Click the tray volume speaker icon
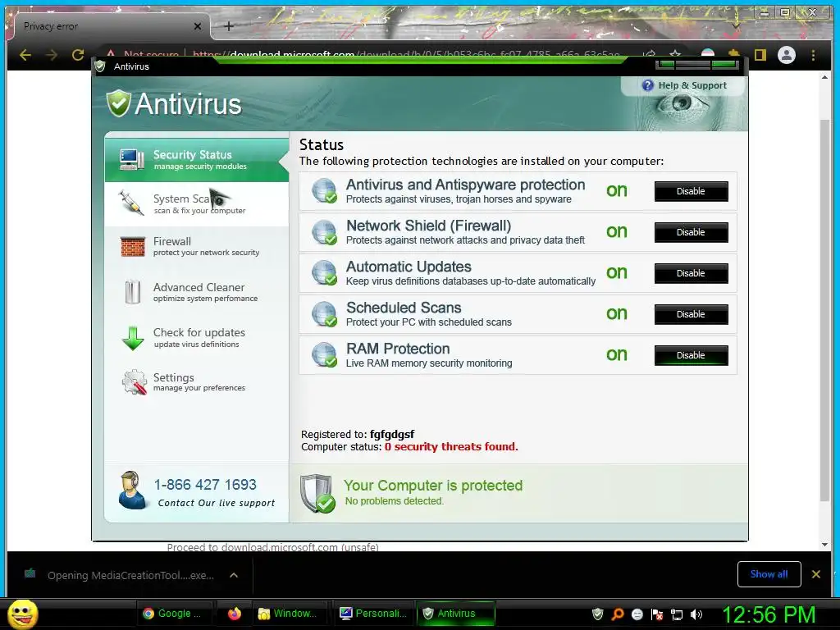Screen dimensions: 840x630 pos(696,614)
